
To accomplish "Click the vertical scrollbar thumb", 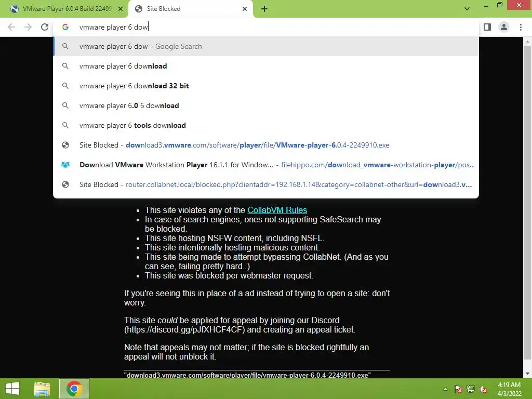I will click(x=527, y=202).
